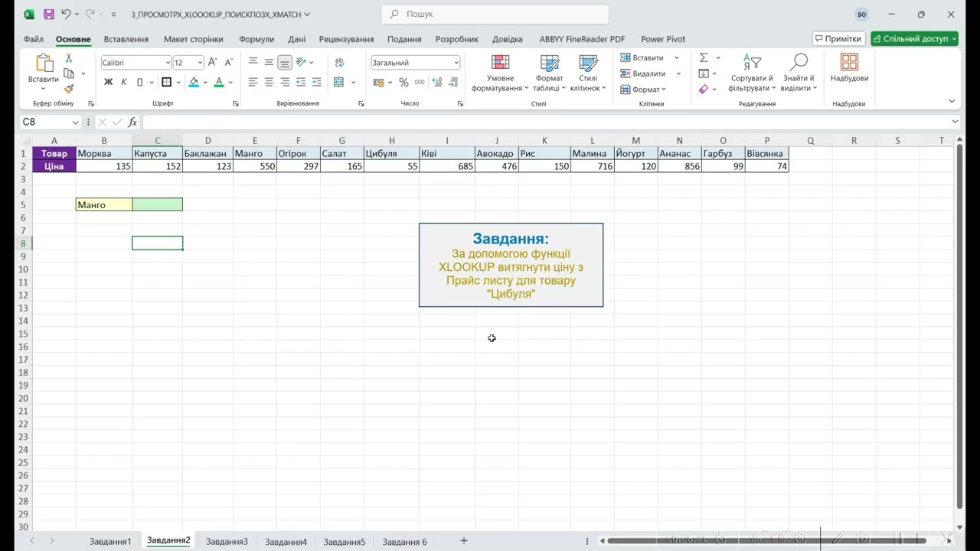
Task: Open the Файл menu tab
Action: pos(33,39)
